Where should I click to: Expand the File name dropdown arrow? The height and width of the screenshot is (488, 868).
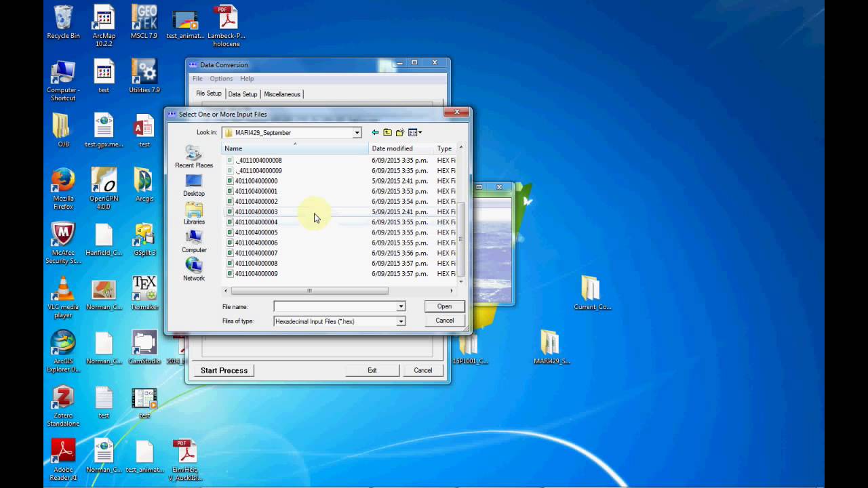coord(401,307)
